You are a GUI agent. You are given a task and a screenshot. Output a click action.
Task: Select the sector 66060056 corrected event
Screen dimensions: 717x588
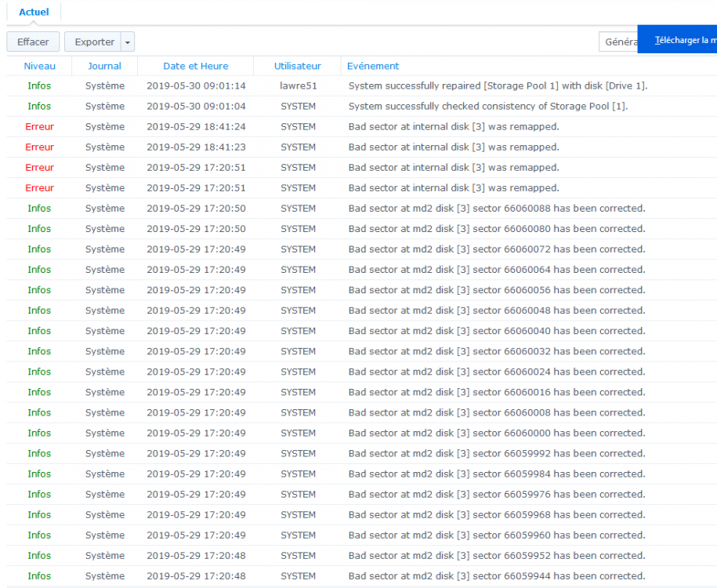362,290
